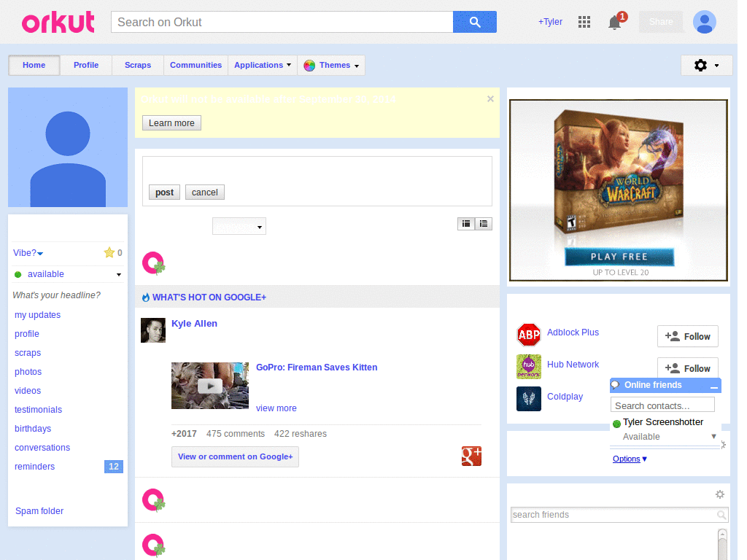Screen dimensions: 747x560
Task: Open photos in sidebar
Action: click(x=28, y=371)
